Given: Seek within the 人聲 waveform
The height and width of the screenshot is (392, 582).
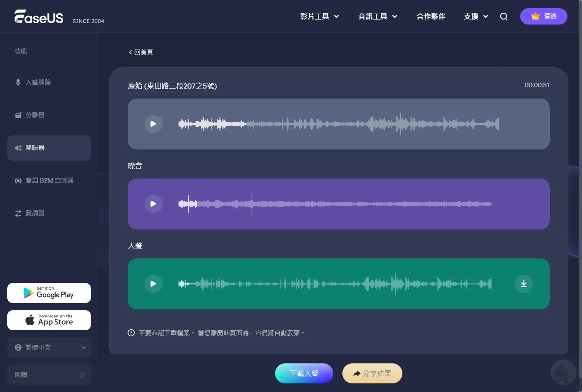Looking at the screenshot, I should coord(335,284).
